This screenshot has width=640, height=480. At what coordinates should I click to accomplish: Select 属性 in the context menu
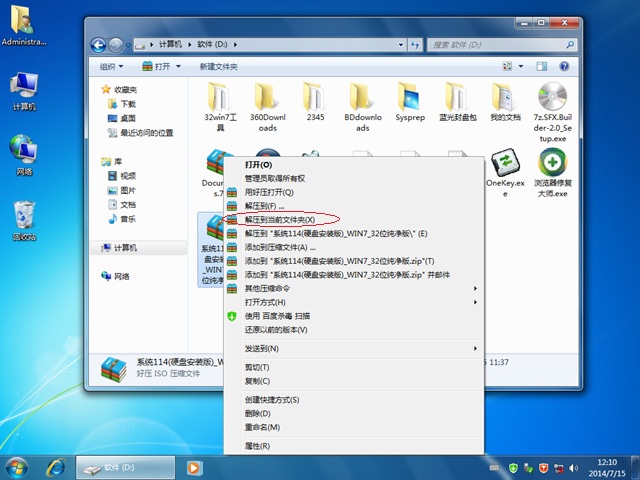[257, 445]
